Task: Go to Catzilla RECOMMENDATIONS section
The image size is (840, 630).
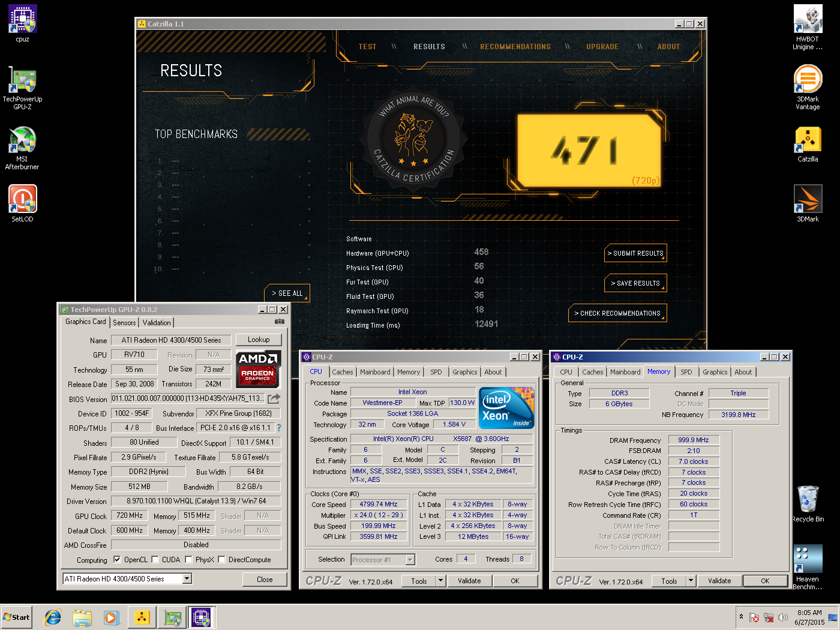Action: point(515,47)
